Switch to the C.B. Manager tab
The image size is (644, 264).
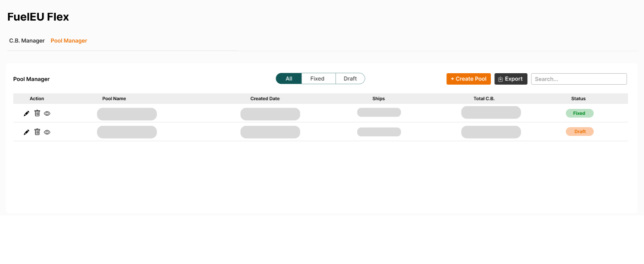pyautogui.click(x=26, y=40)
